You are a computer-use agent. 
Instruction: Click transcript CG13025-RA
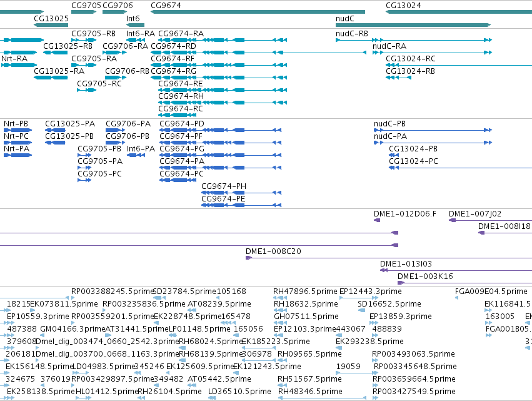[59, 71]
